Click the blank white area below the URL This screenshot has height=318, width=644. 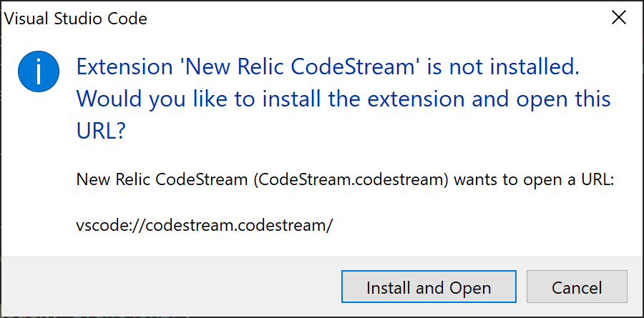point(321,247)
